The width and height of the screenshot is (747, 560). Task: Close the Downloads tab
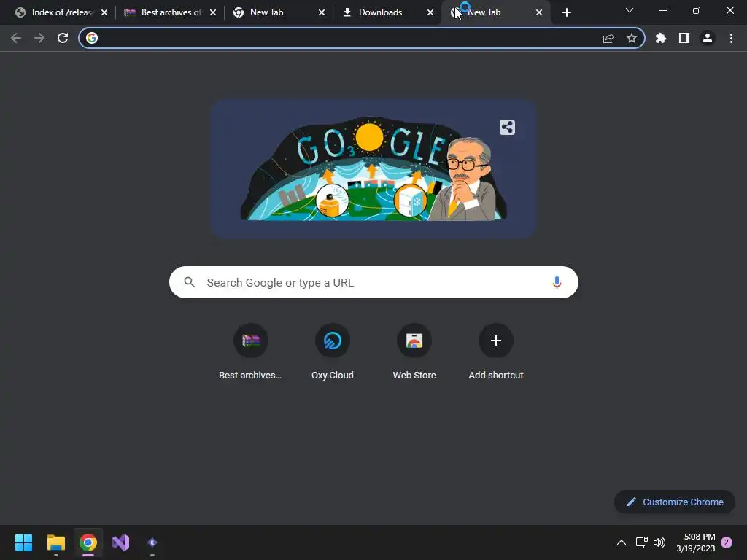430,12
